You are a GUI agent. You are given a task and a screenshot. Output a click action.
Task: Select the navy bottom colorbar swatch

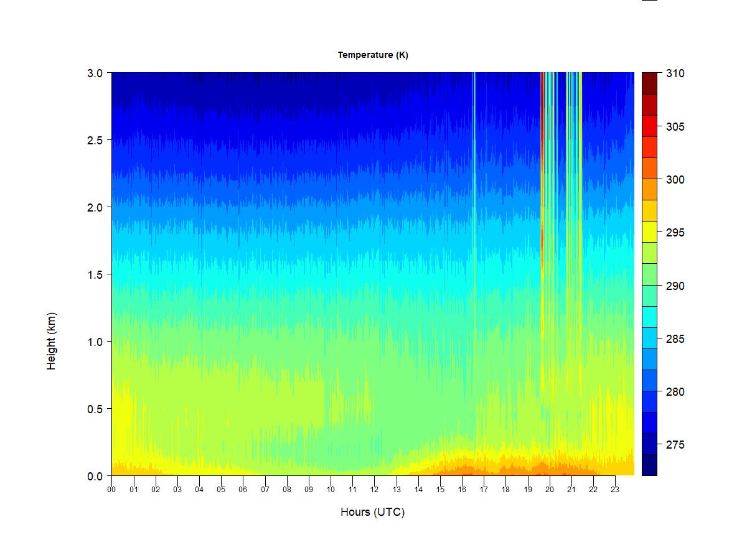(x=649, y=465)
